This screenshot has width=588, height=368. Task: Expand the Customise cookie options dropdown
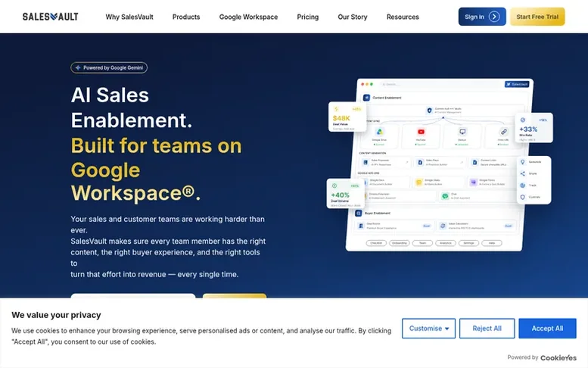point(428,328)
